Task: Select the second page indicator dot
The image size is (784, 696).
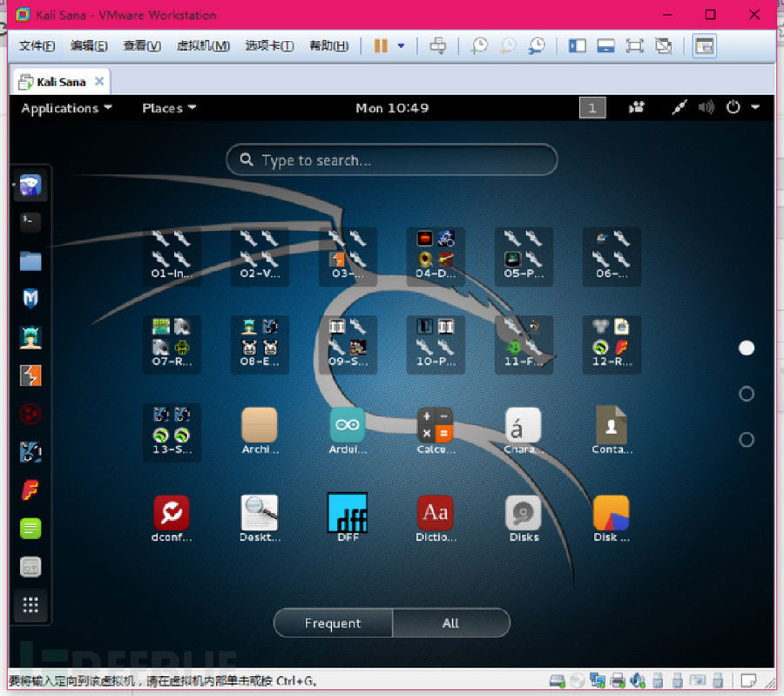Action: pyautogui.click(x=746, y=394)
